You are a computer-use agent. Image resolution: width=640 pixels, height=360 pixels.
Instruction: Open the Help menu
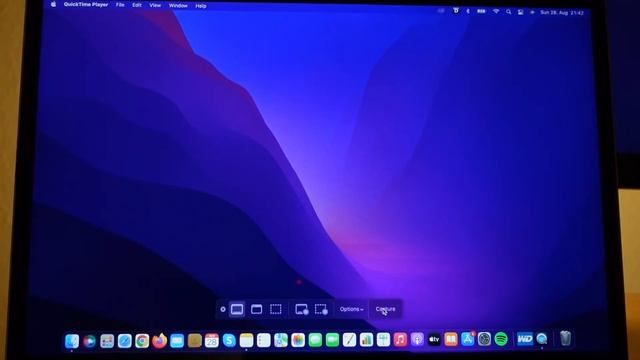click(200, 6)
